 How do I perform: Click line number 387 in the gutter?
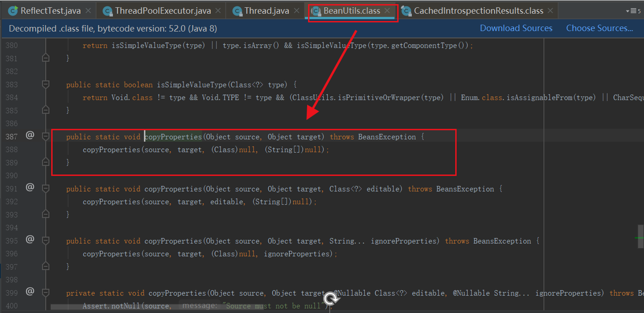click(x=12, y=137)
